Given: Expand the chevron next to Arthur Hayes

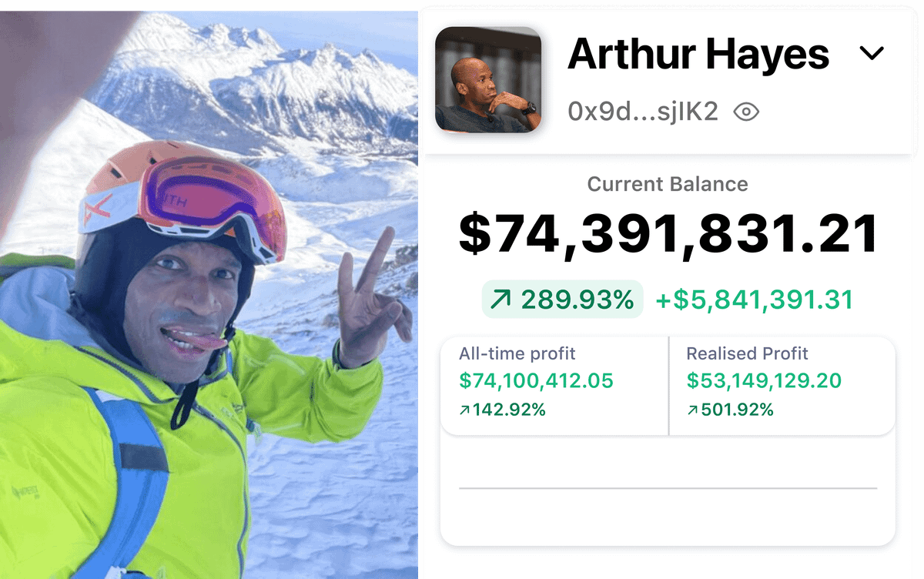Looking at the screenshot, I should pos(871,53).
